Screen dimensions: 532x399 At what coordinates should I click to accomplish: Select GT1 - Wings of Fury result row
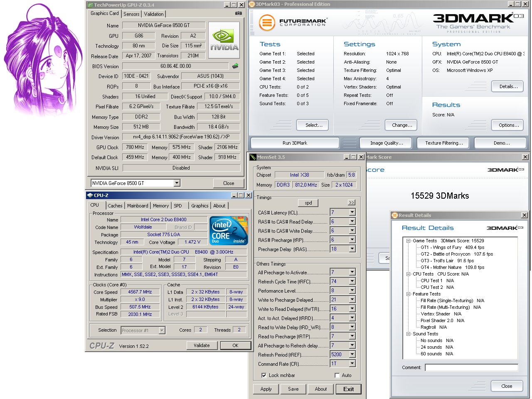[452, 247]
